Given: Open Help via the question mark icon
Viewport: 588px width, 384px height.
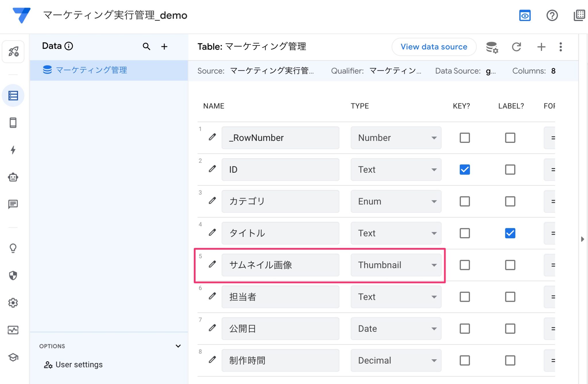Looking at the screenshot, I should point(552,16).
